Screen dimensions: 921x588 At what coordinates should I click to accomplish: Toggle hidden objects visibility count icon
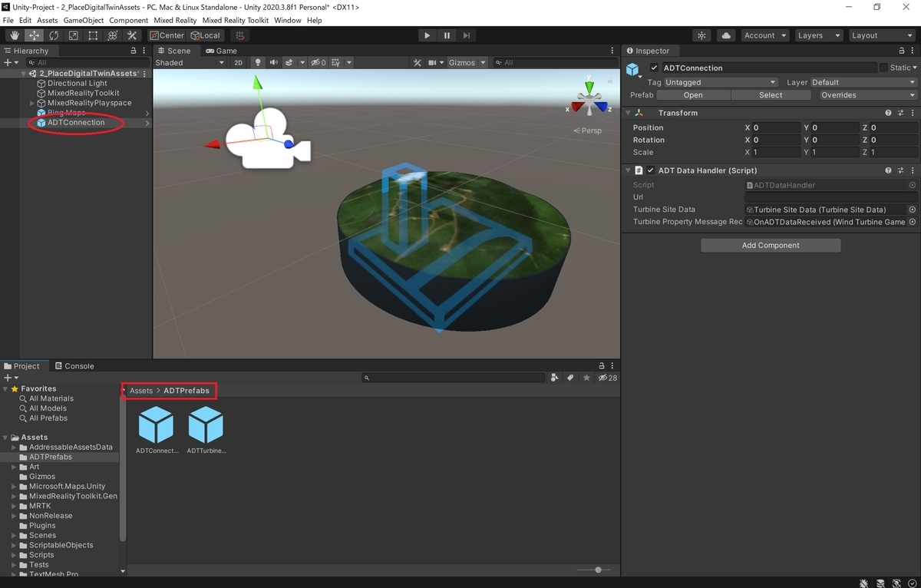click(x=319, y=62)
